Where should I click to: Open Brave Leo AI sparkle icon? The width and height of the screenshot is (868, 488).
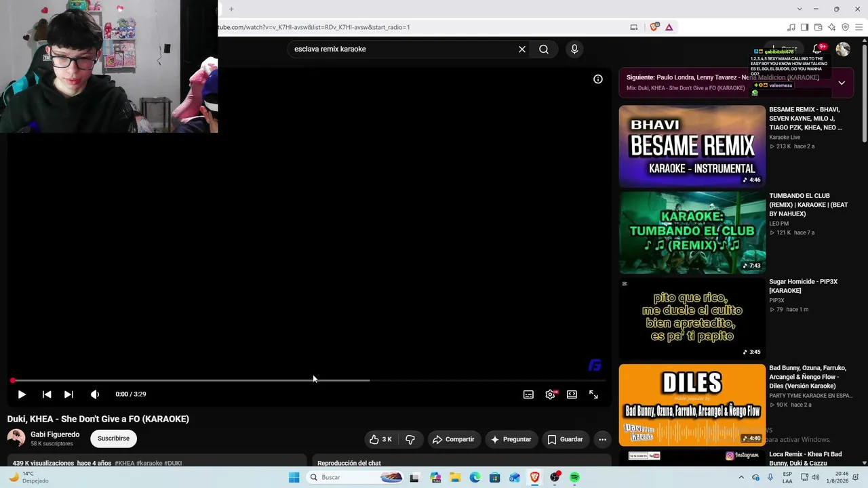click(x=831, y=27)
